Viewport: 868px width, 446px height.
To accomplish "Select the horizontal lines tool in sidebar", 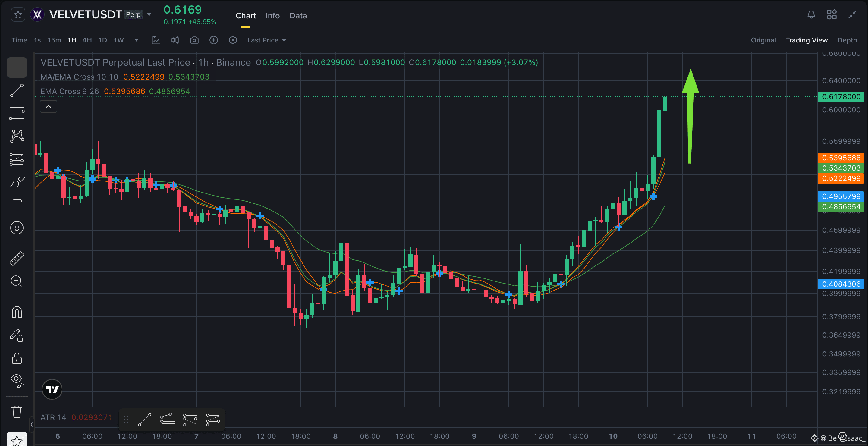I will click(x=17, y=113).
